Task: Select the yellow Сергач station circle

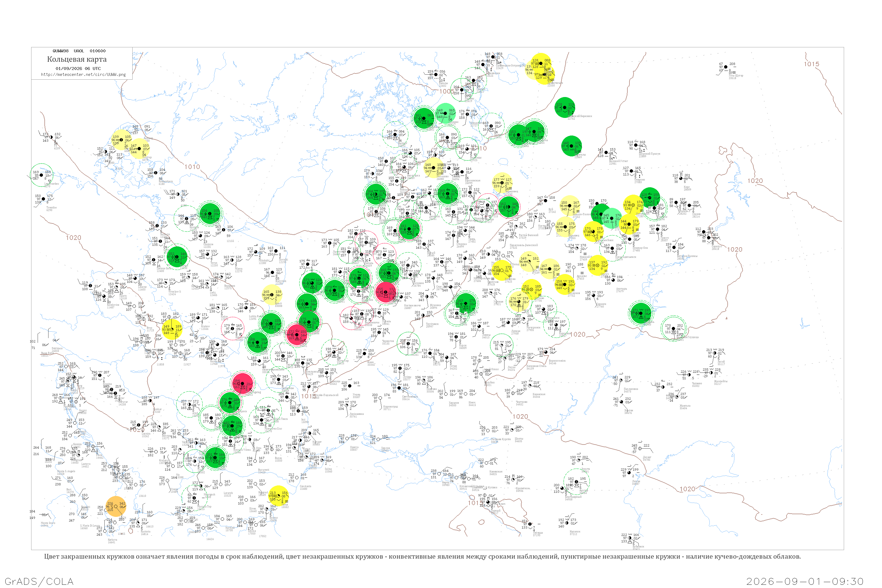Action: (598, 265)
